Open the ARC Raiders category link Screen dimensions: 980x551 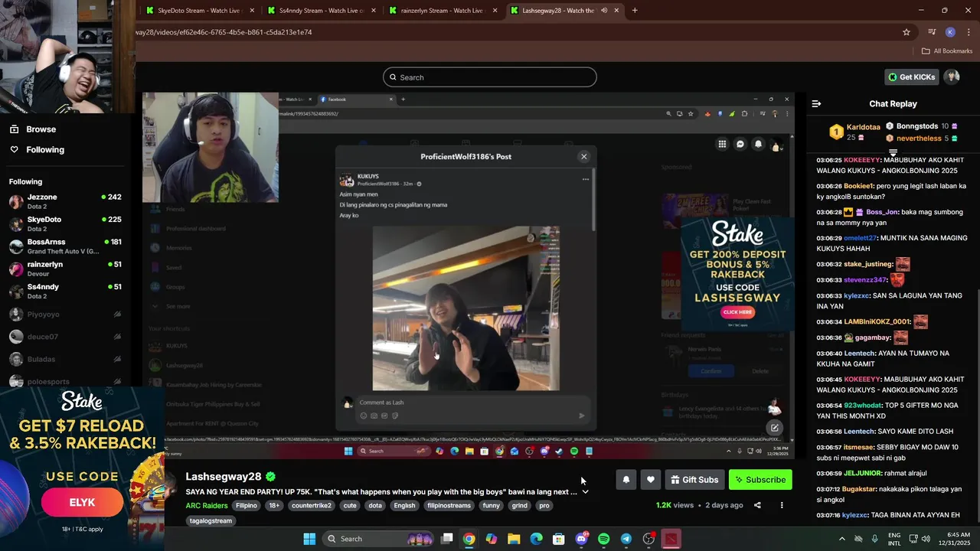click(x=207, y=506)
